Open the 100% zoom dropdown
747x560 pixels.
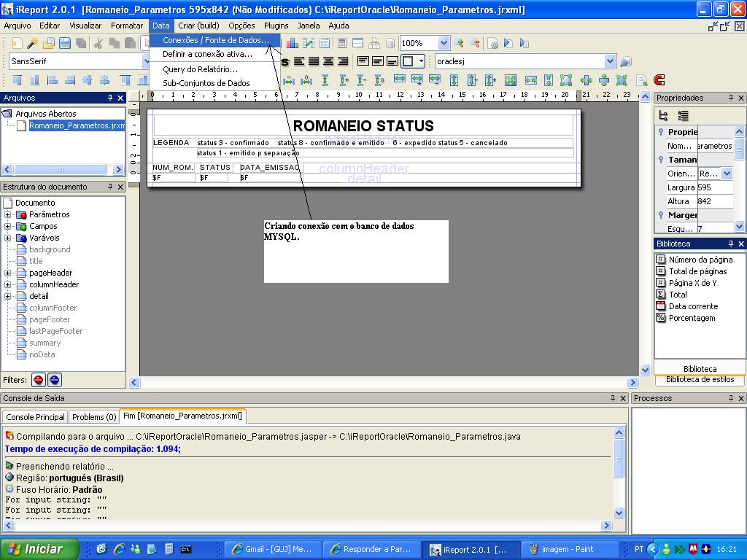tap(444, 43)
